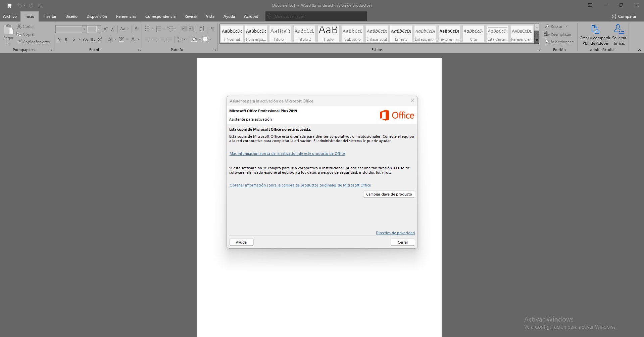Toggle paragraph marks visibility
Image resolution: width=644 pixels, height=337 pixels.
point(212,29)
